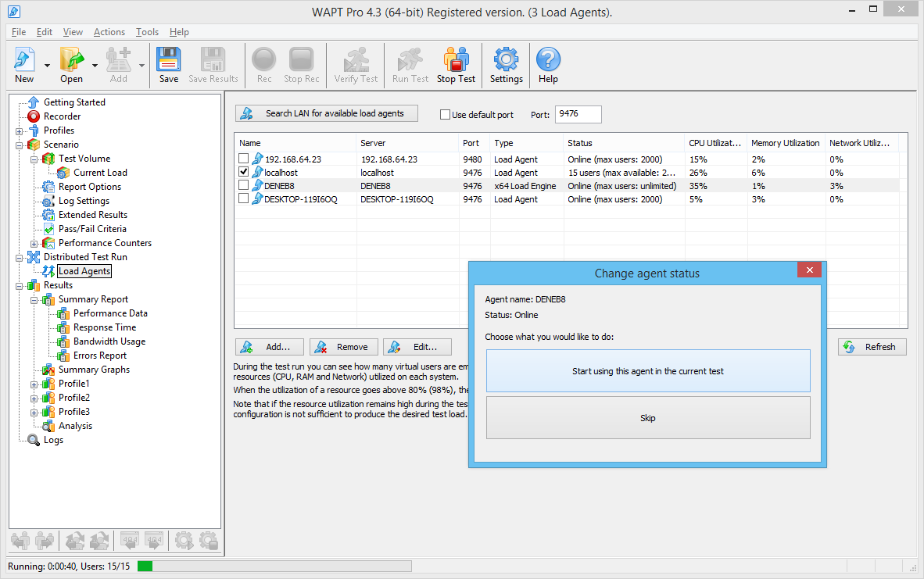Click Search LAN for available load agents

(x=327, y=113)
